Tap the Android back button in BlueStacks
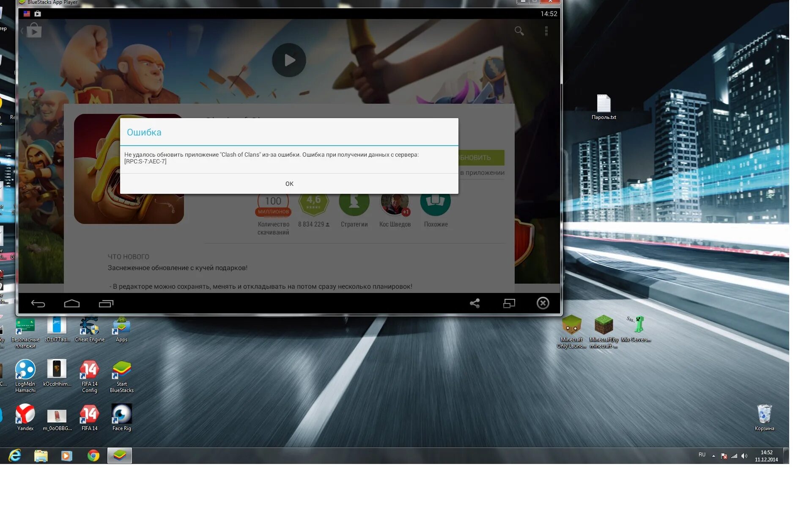 [x=38, y=304]
